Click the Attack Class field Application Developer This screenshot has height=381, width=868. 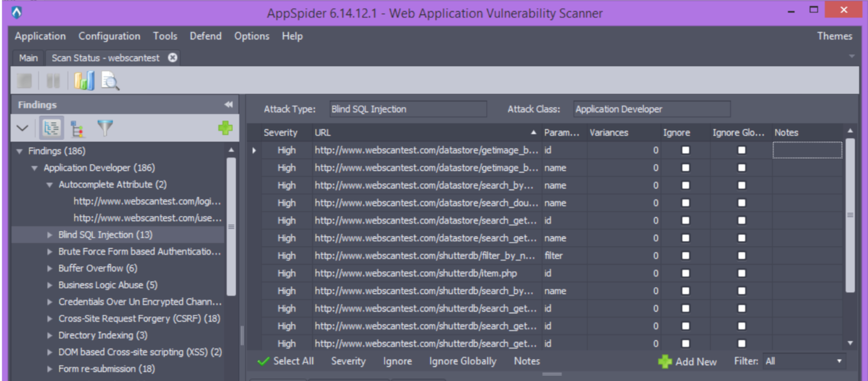pyautogui.click(x=652, y=109)
